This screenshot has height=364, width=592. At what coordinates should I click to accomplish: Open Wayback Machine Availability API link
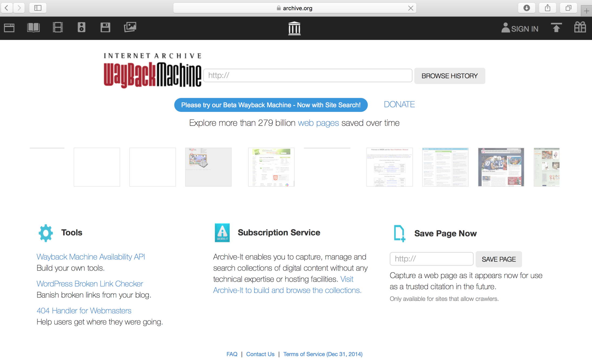coord(91,257)
